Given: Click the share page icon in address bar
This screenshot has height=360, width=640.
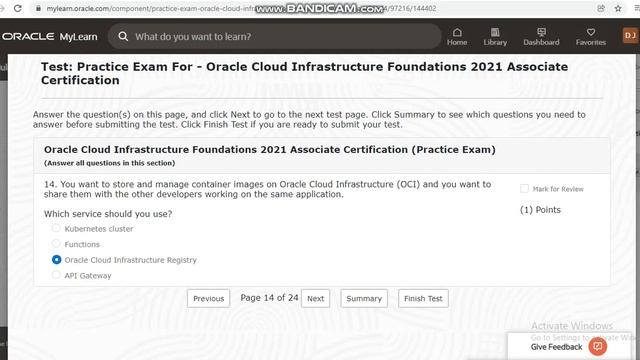Looking at the screenshot, I should (x=601, y=8).
